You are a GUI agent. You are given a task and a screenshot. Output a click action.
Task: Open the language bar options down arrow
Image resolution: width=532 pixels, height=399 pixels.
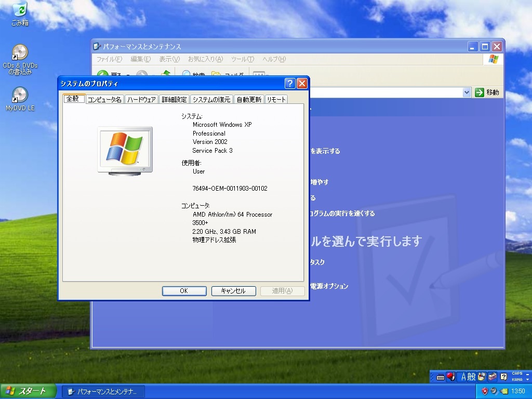tap(528, 379)
